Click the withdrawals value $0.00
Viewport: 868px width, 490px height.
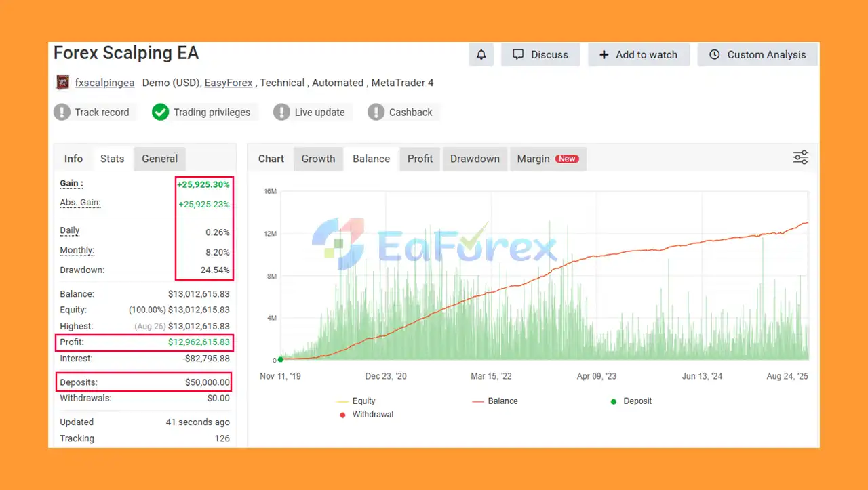click(218, 399)
